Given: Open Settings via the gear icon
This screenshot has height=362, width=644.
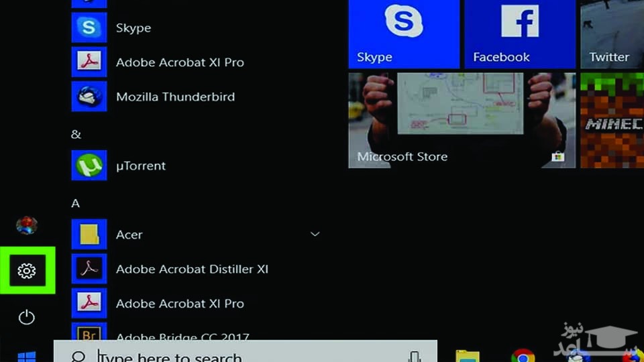Looking at the screenshot, I should [x=27, y=271].
